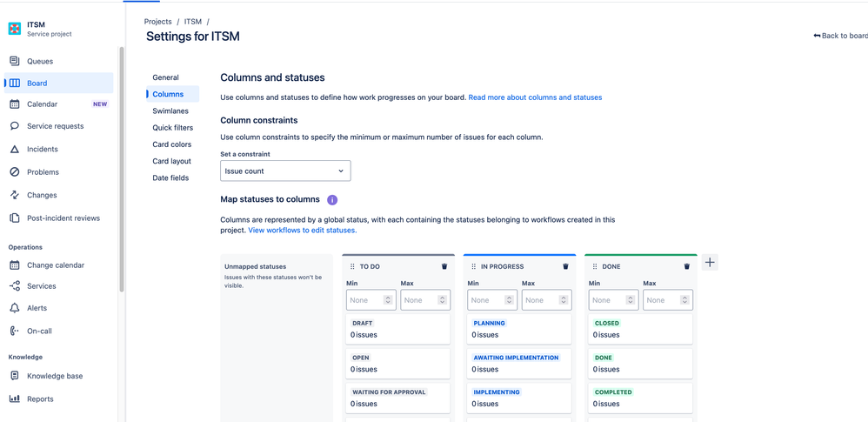Grab the DONE column drag handle
This screenshot has width=868, height=422.
[x=595, y=266]
